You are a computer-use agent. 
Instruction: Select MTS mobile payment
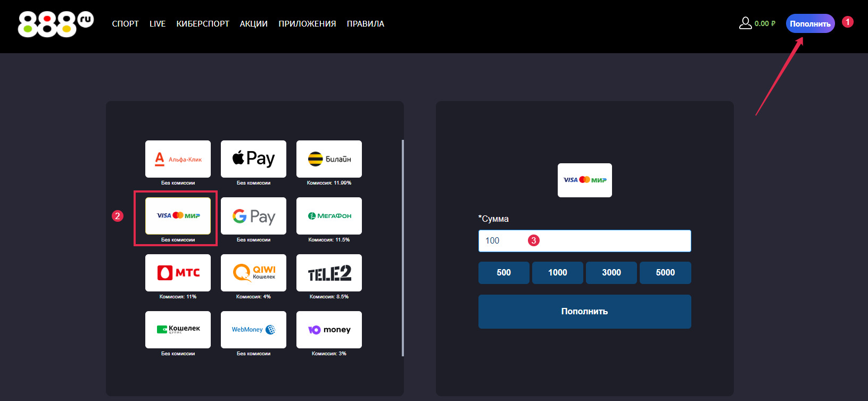[x=178, y=273]
